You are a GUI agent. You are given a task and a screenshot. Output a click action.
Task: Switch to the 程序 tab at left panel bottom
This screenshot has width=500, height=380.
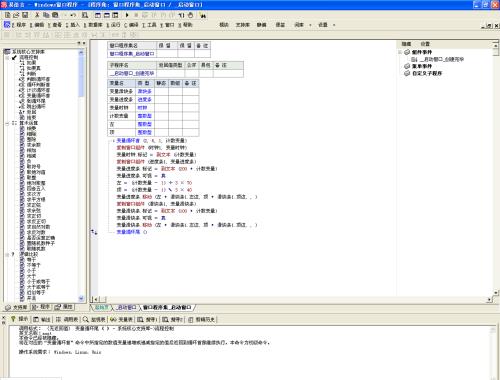tap(41, 307)
